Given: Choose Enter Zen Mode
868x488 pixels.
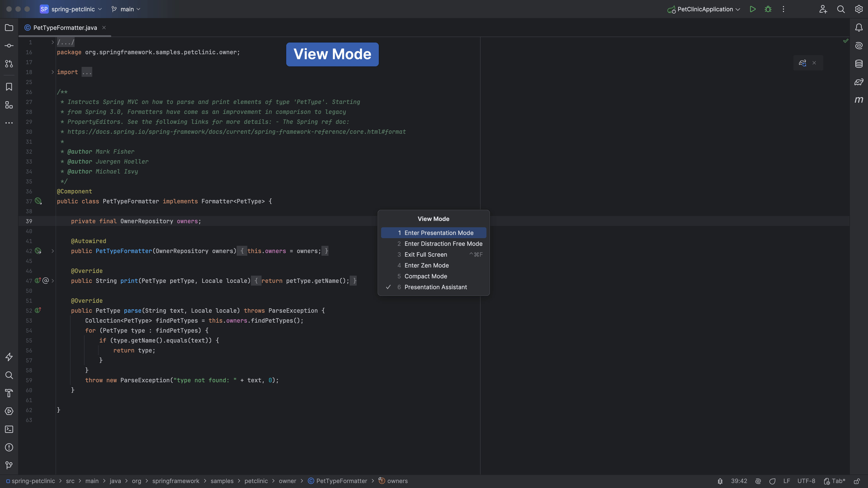Looking at the screenshot, I should 426,265.
